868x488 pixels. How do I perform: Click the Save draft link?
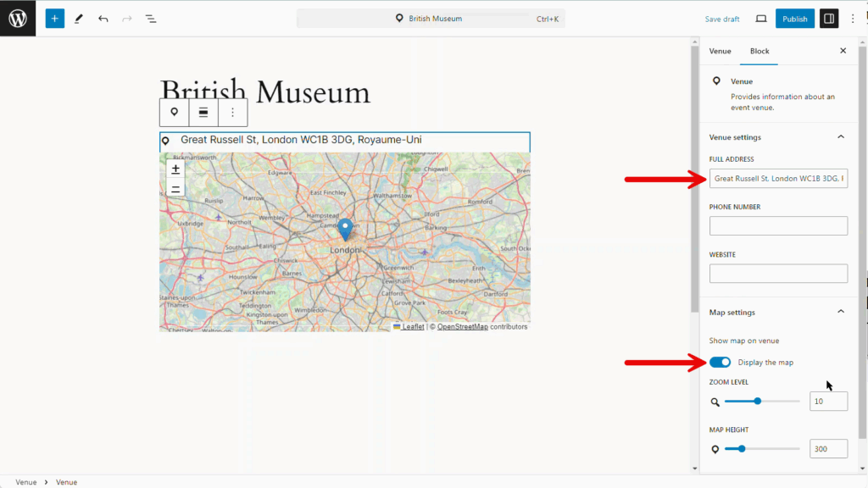pos(722,19)
